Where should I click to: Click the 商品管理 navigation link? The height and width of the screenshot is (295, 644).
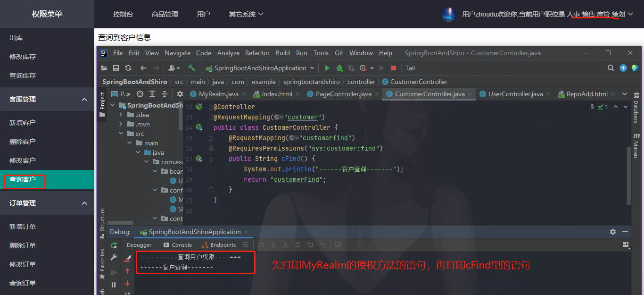[x=165, y=14]
